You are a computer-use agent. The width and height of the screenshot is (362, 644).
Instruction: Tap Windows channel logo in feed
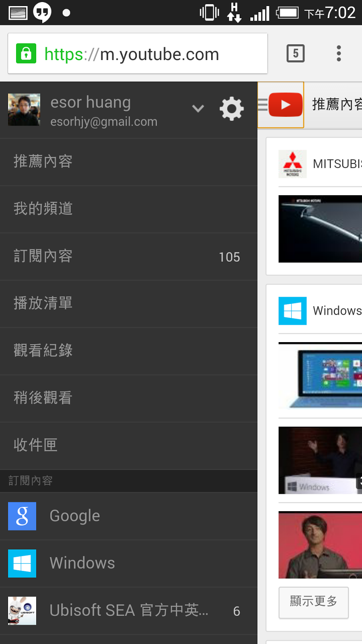(292, 311)
